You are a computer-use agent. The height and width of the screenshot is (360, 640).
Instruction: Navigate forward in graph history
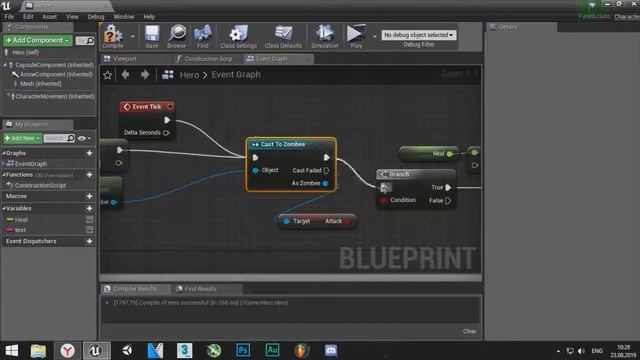click(145, 75)
